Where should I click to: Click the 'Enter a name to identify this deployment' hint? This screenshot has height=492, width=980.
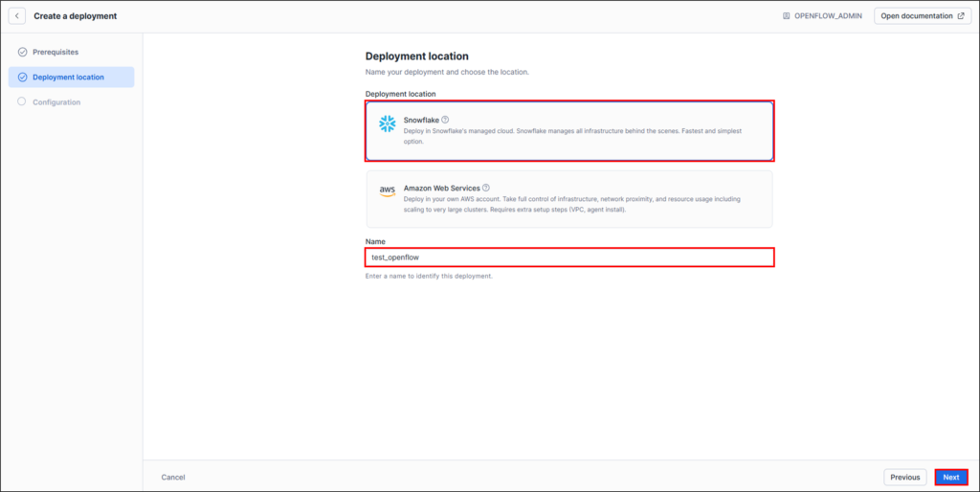[429, 276]
